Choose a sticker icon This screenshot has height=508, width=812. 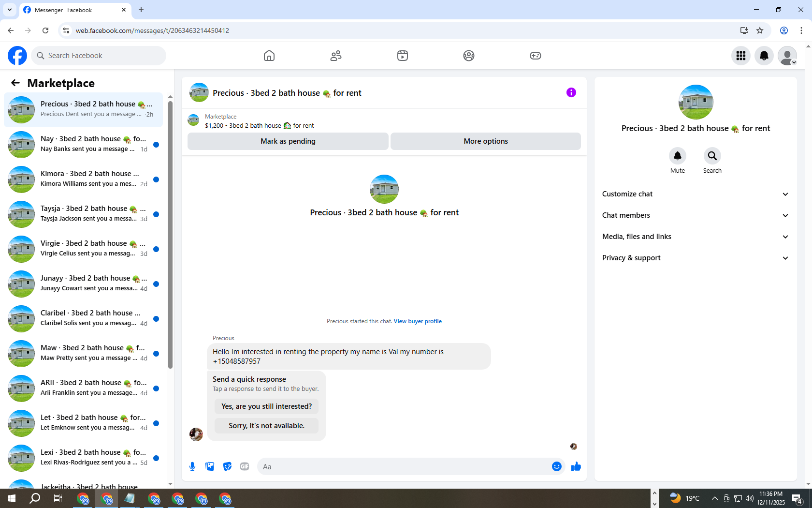[x=227, y=466]
